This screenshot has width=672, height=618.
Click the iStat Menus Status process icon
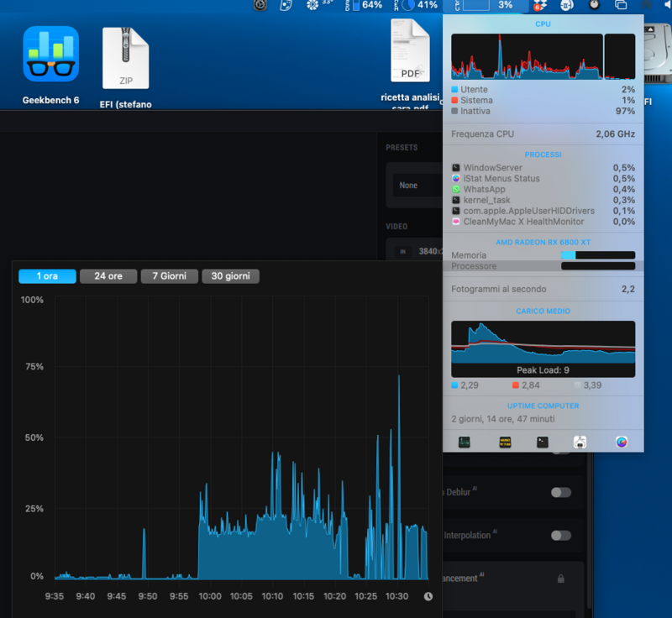coord(456,179)
